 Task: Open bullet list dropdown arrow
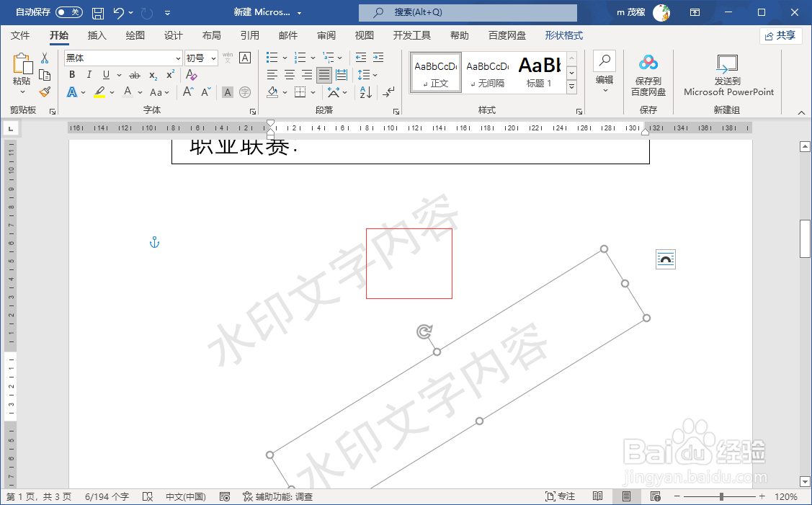point(285,58)
